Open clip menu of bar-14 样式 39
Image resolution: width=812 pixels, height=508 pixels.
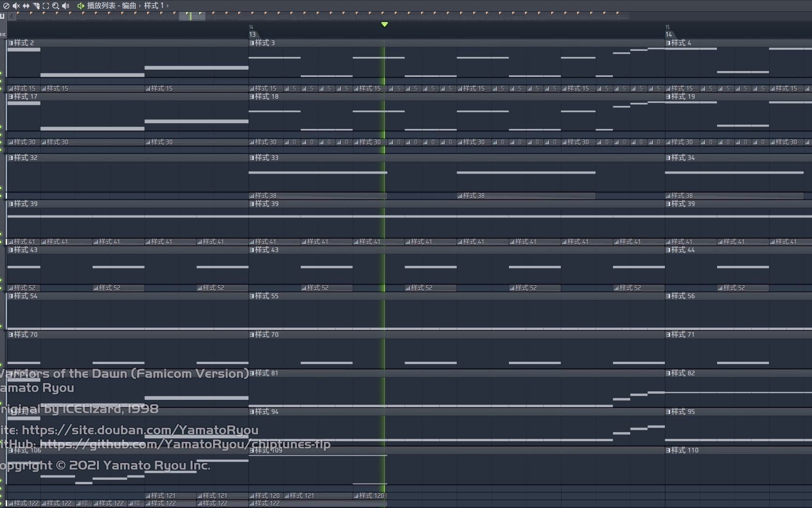668,204
